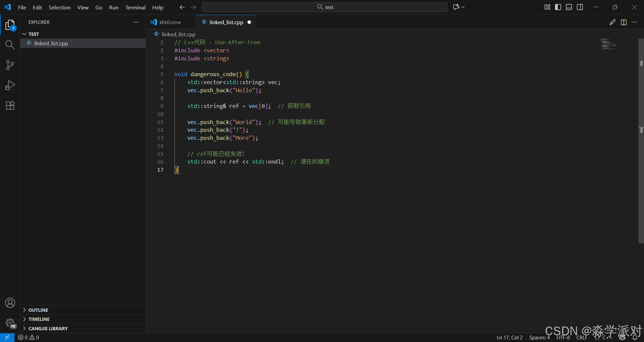644x342 pixels.
Task: Toggle the secondary side bar
Action: tap(580, 7)
